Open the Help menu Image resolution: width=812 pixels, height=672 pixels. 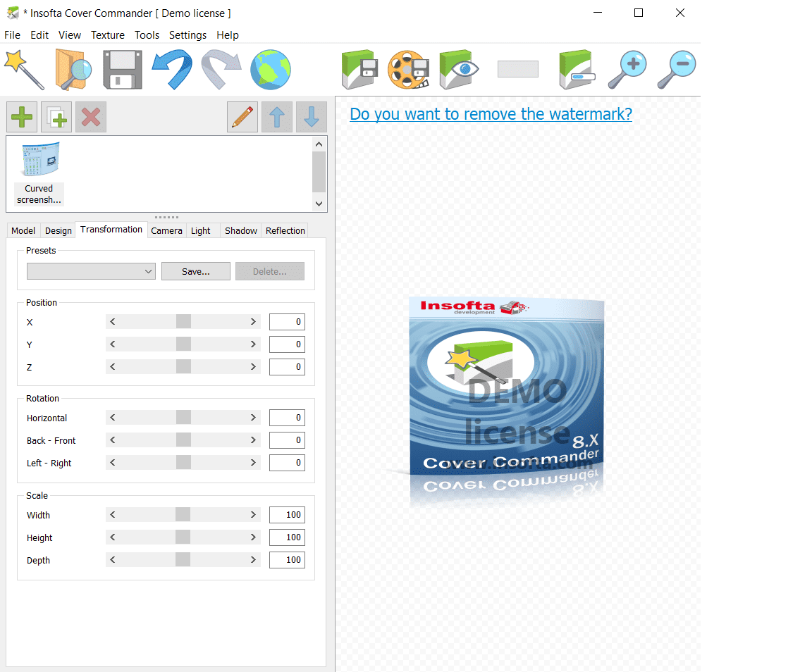228,35
